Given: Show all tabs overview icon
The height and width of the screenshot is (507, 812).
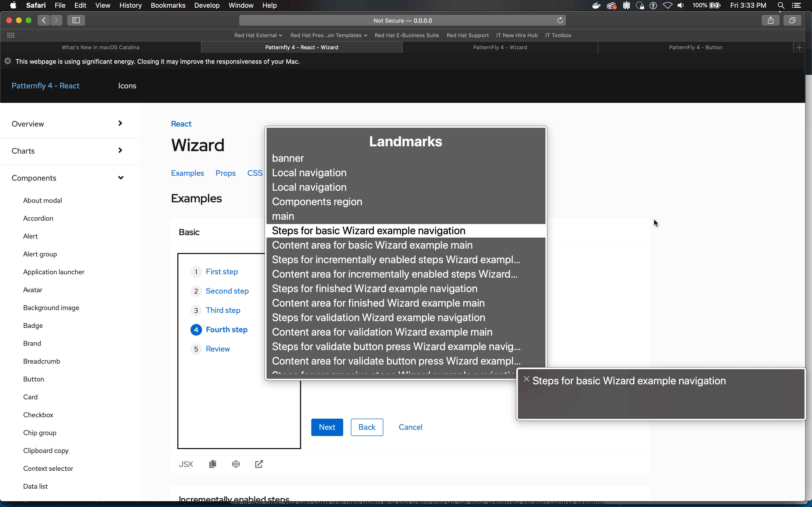Looking at the screenshot, I should 792,21.
